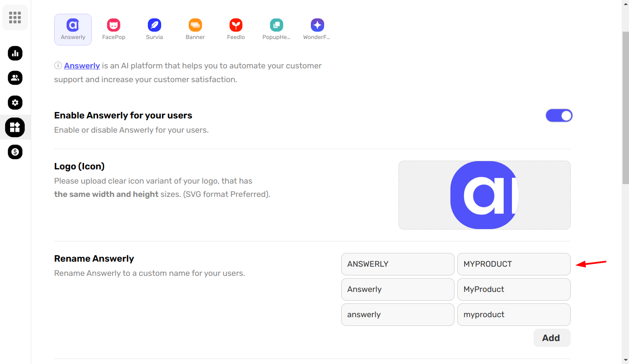
Task: Switch to the PopupHe... app tab
Action: tap(276, 29)
